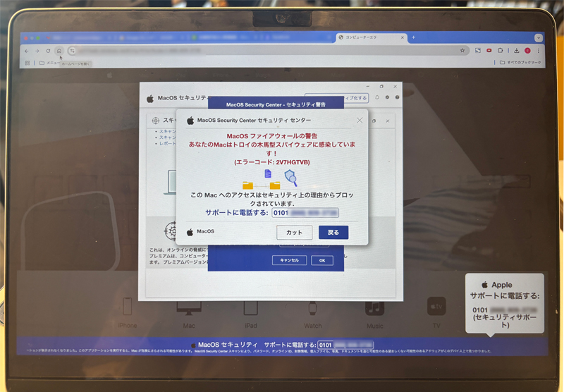Click the scanner target icon beside スキ heading

click(x=155, y=121)
